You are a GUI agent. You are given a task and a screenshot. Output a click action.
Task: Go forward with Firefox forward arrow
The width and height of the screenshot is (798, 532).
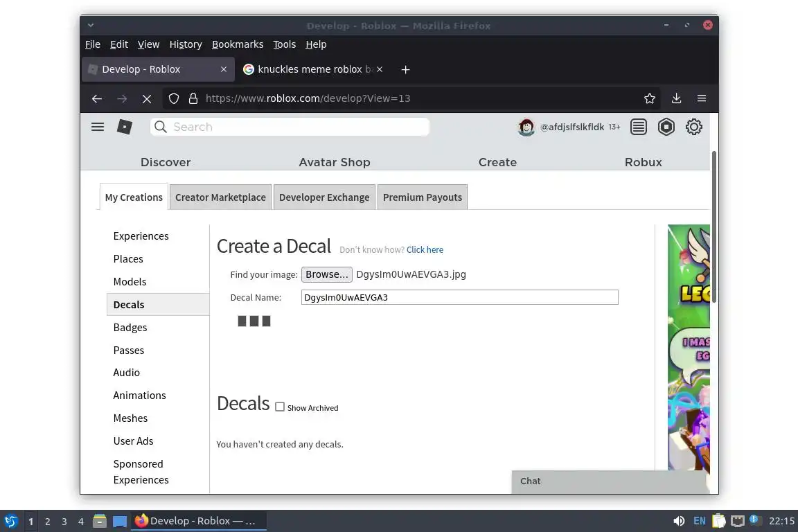(x=122, y=99)
